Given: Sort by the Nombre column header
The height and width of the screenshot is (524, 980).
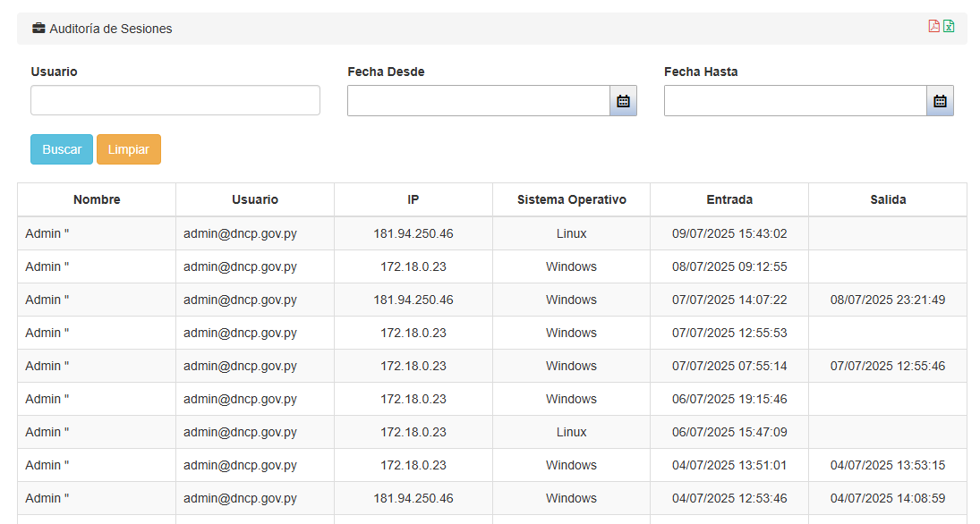Looking at the screenshot, I should click(x=97, y=199).
